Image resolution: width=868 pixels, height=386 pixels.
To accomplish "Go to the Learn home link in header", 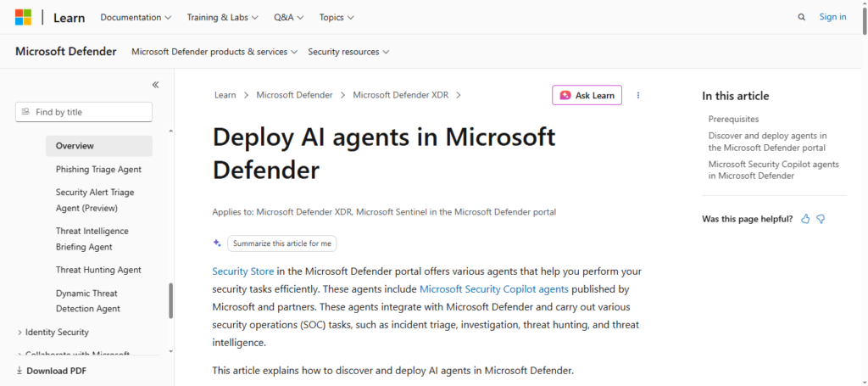I will (x=70, y=18).
